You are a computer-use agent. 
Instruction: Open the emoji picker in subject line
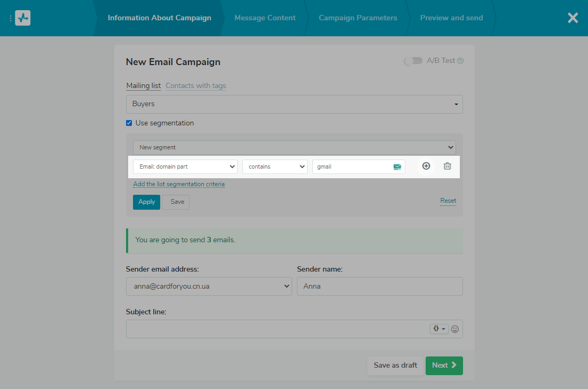[455, 329]
